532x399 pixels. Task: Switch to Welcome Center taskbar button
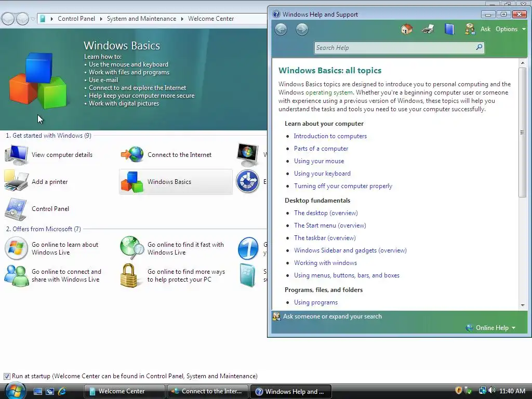(124, 391)
